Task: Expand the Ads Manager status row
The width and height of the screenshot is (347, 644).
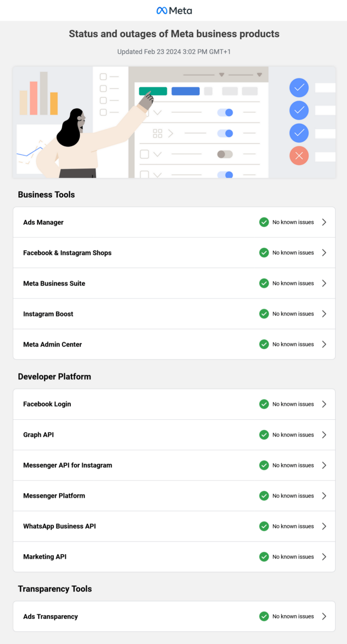Action: pos(324,222)
